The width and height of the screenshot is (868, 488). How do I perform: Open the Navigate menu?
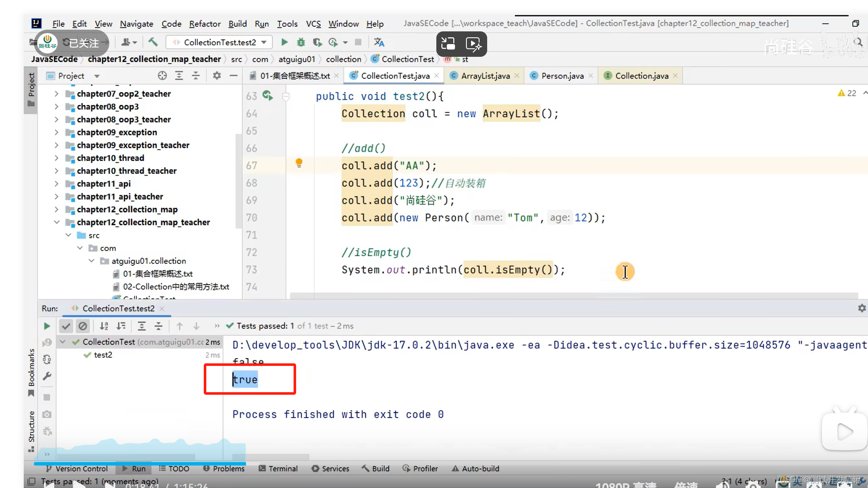[136, 24]
